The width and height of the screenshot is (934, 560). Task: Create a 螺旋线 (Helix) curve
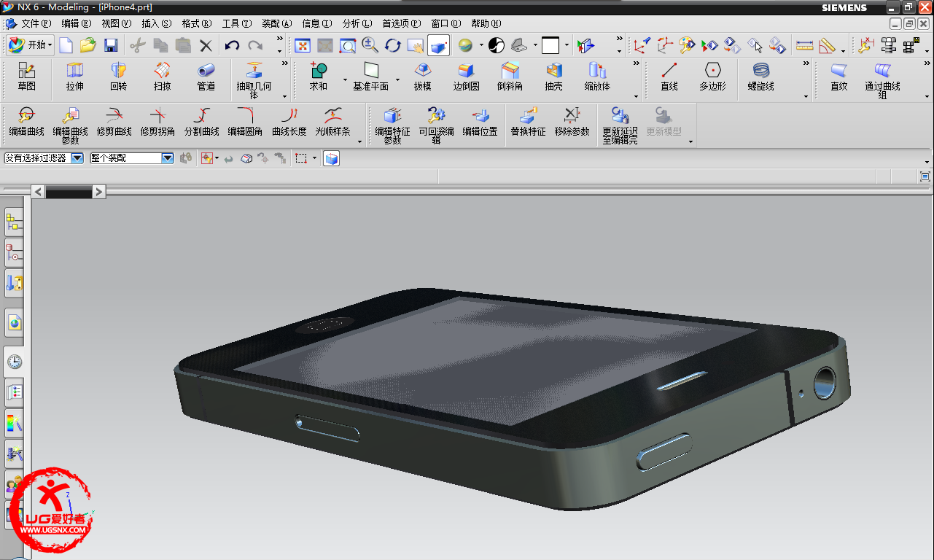click(x=761, y=77)
